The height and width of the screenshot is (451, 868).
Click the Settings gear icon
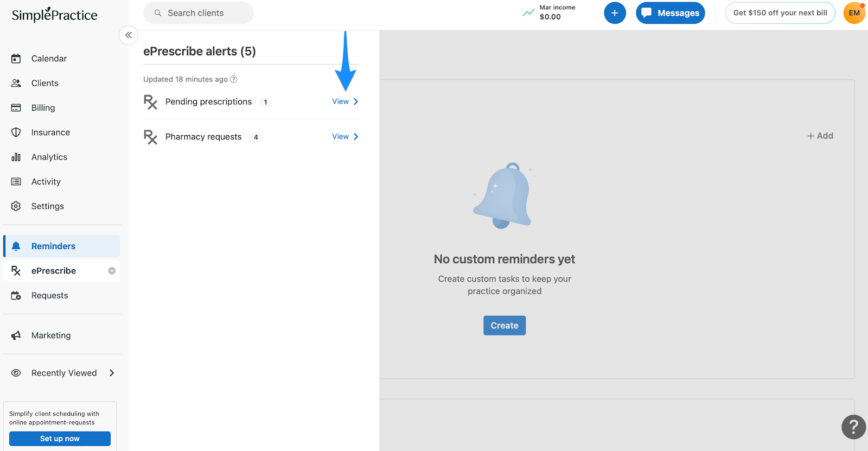[x=16, y=206]
